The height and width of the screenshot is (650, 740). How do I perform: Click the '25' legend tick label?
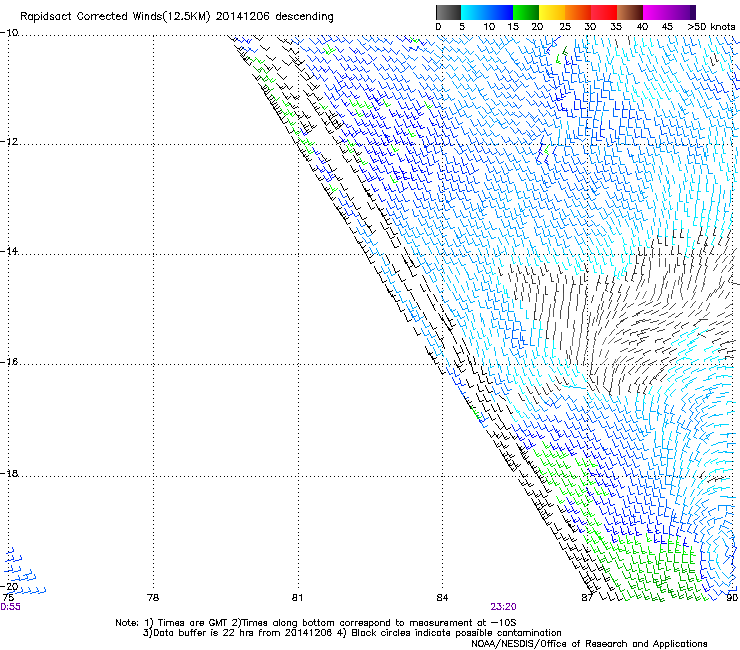(564, 27)
